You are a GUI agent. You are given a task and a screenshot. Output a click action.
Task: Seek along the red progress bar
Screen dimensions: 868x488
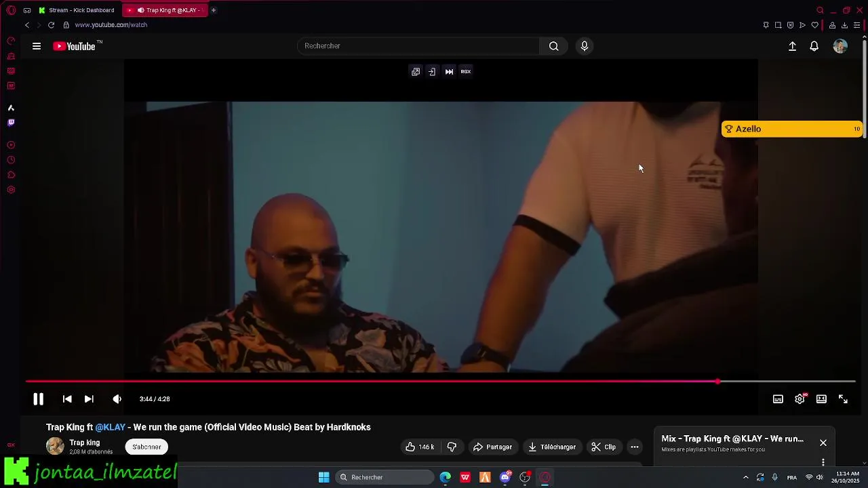point(441,382)
